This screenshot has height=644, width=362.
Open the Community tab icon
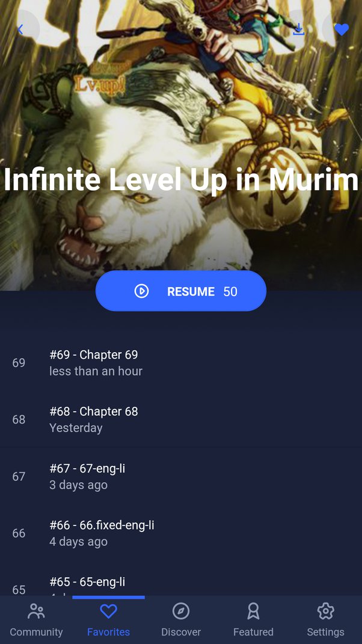click(36, 611)
